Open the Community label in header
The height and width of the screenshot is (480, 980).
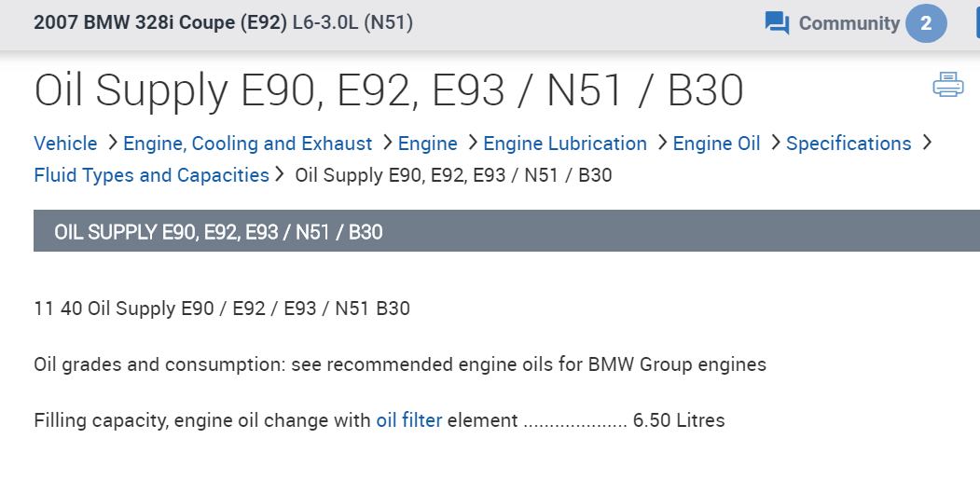(849, 23)
